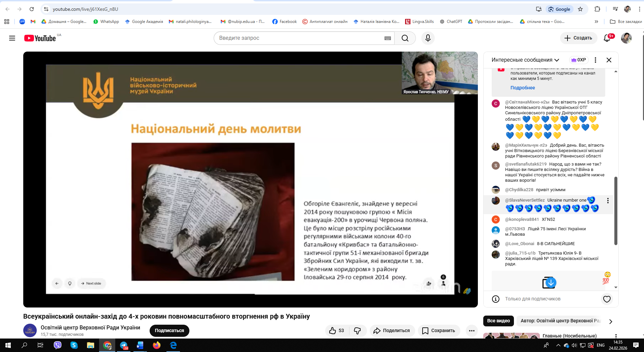Click the 'Поделиться' share button

click(392, 331)
